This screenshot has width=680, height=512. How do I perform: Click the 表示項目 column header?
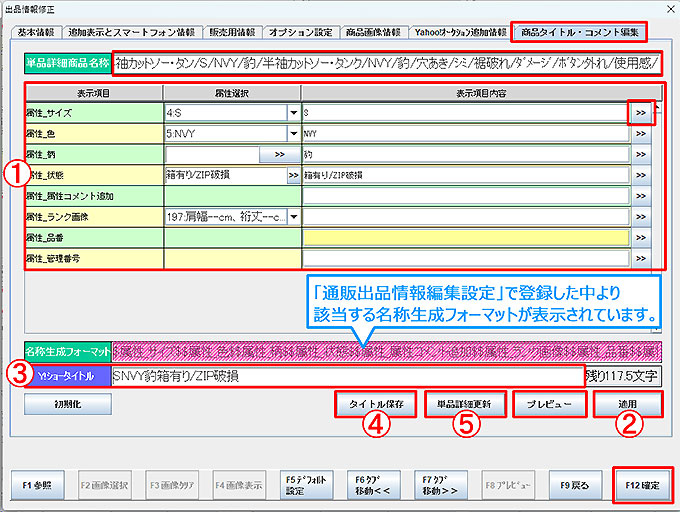click(94, 93)
